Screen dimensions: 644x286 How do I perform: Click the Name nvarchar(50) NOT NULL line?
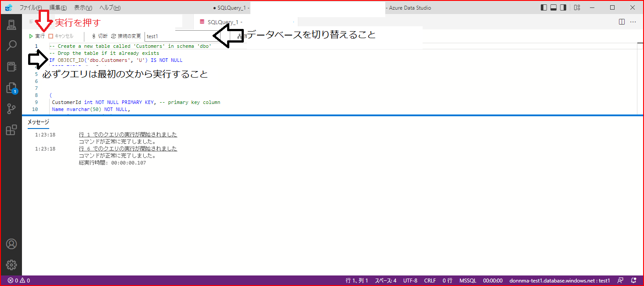tap(91, 109)
